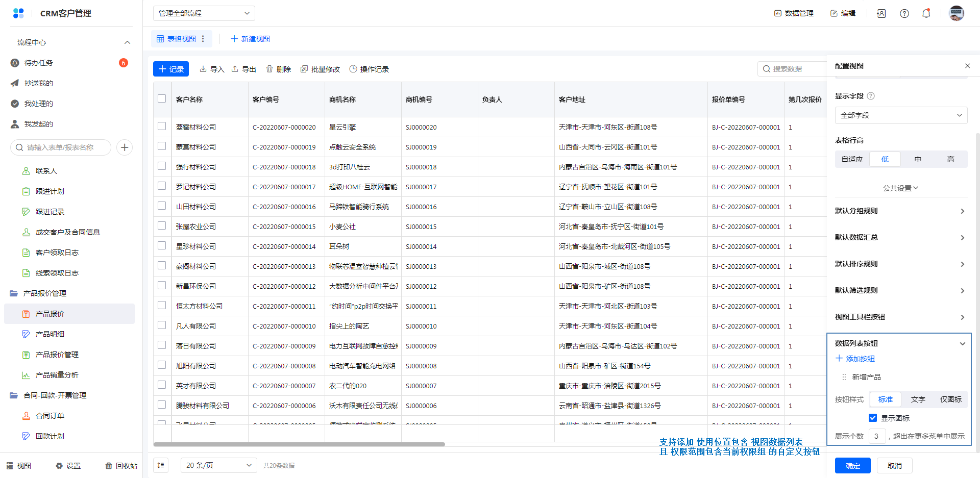This screenshot has height=478, width=980.
Task: Open the table view three-dot menu
Action: (x=203, y=39)
